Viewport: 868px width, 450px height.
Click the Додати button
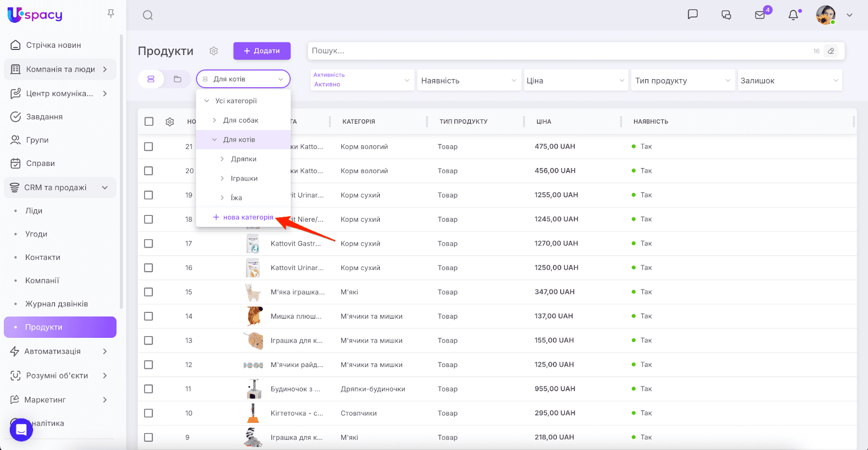pyautogui.click(x=262, y=51)
